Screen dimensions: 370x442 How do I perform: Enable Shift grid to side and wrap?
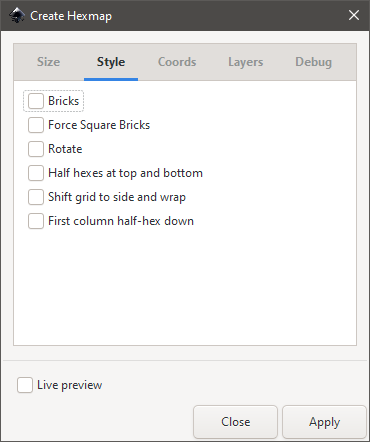tap(36, 197)
